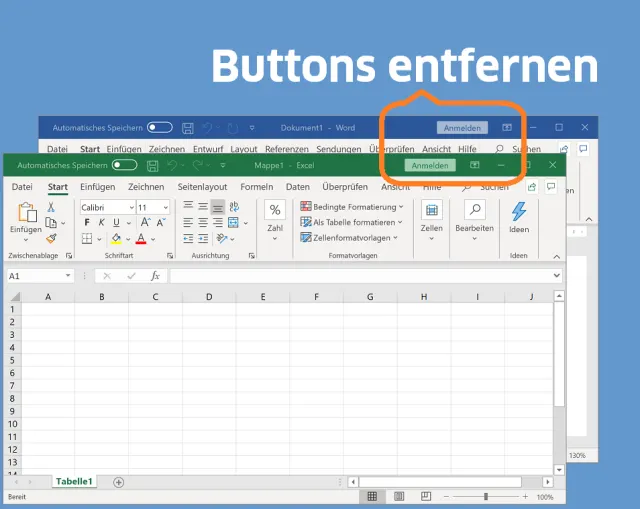
Task: Click Anmelden button in Excel
Action: pyautogui.click(x=430, y=165)
